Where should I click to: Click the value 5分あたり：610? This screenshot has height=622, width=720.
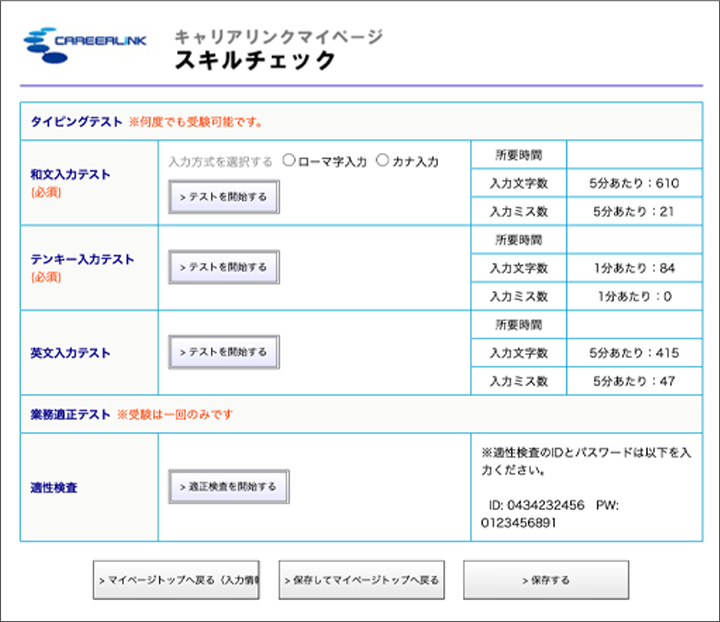click(x=634, y=183)
